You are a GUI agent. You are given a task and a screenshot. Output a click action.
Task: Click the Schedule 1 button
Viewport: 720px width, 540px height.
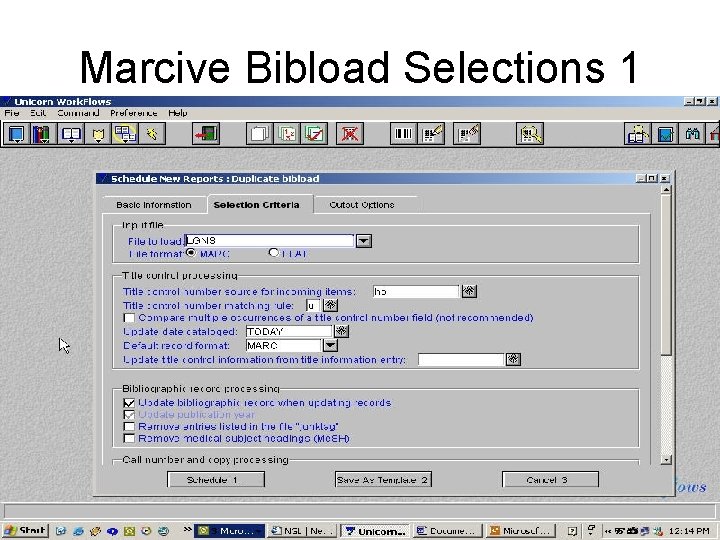point(216,480)
